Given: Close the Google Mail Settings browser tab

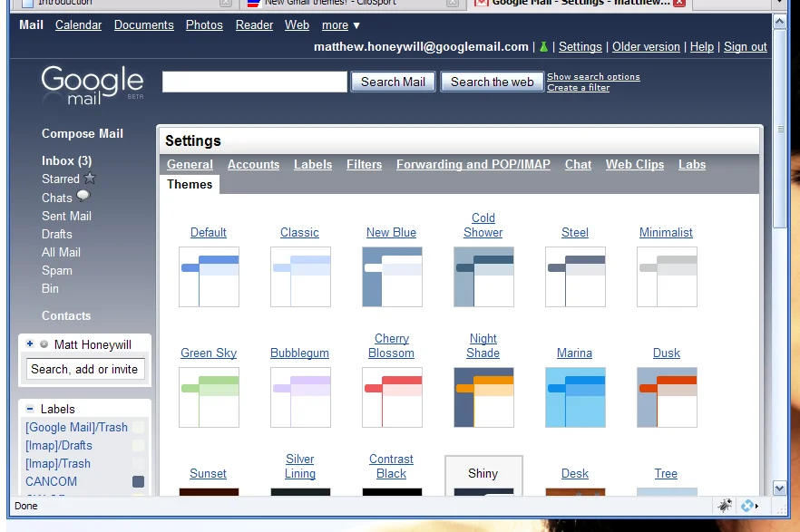Looking at the screenshot, I should point(679,3).
